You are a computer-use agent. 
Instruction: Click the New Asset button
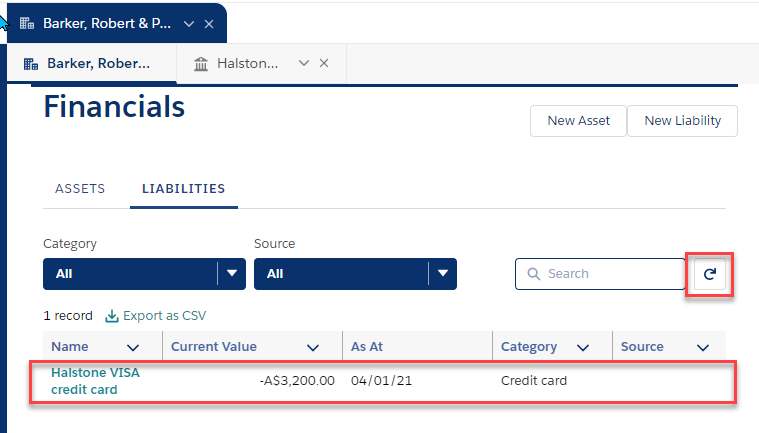coord(578,121)
